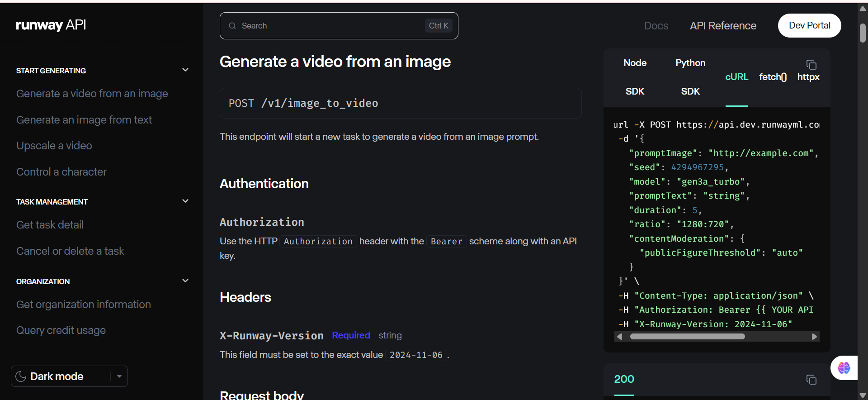Click the code sample horizontal scrollbar thumb
Screen dimensions: 868x400
pyautogui.click(x=687, y=337)
